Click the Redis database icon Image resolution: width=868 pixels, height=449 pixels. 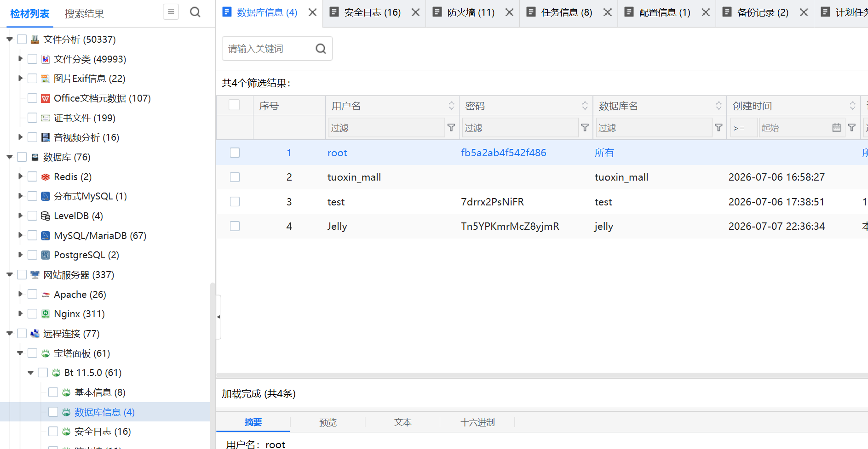[46, 177]
